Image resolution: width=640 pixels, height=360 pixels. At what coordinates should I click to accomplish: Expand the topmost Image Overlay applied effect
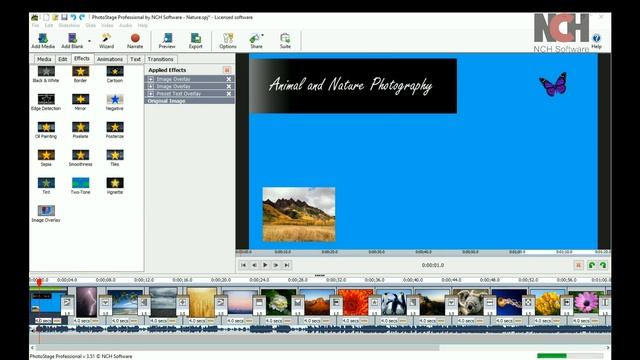[x=151, y=79]
